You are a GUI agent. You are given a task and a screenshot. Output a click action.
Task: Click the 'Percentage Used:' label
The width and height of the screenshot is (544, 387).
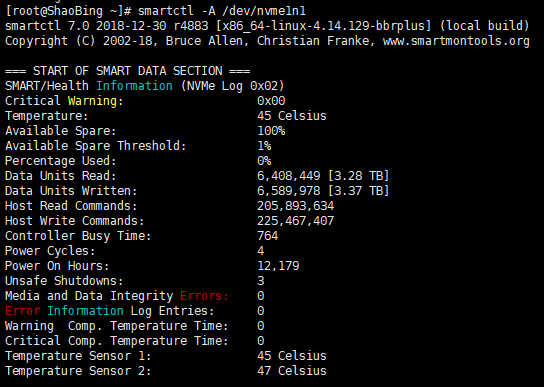tap(60, 161)
